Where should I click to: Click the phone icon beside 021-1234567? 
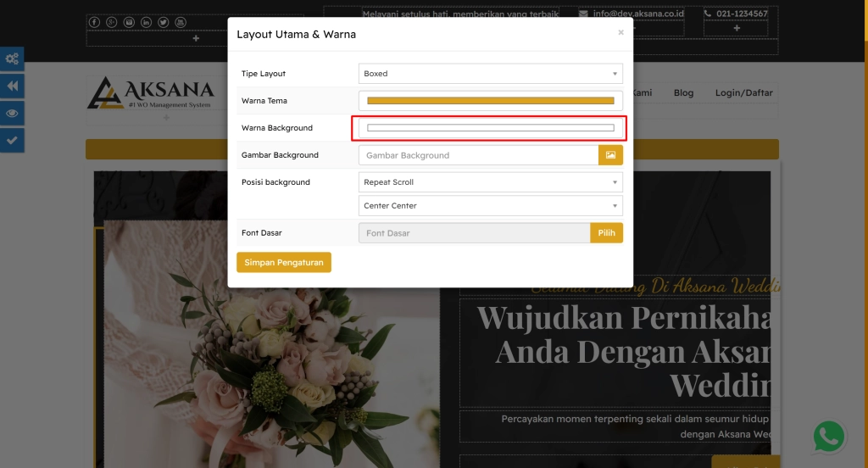click(x=708, y=14)
